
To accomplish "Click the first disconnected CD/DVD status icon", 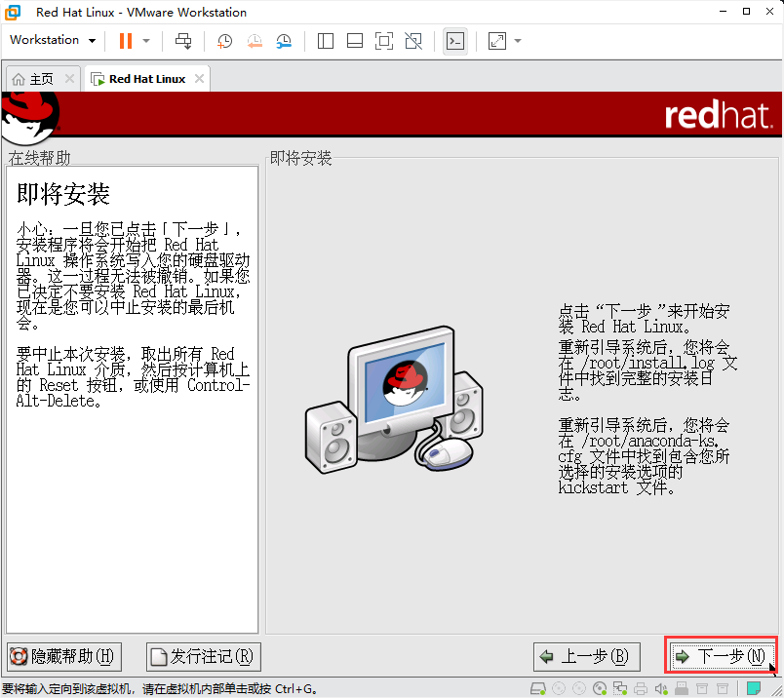I will coord(559,689).
